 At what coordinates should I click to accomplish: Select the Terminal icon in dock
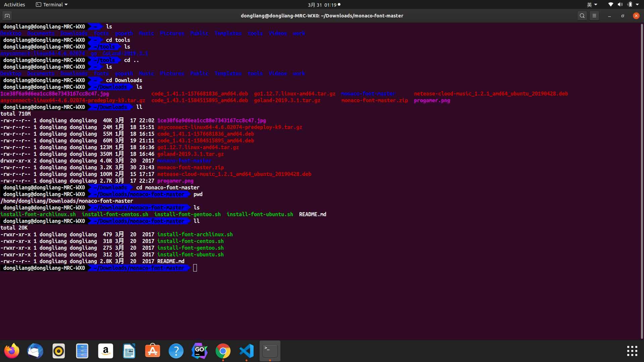click(270, 351)
